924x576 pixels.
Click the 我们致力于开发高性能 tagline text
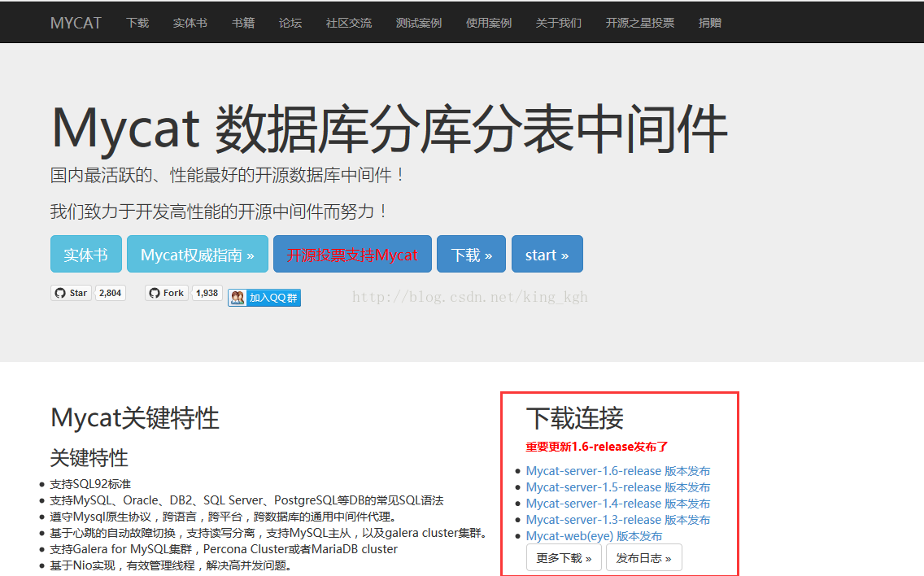pos(220,212)
